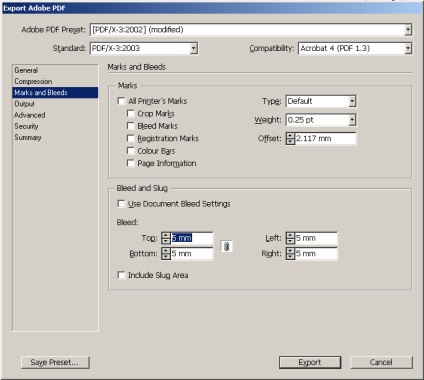This screenshot has height=380, width=424.
Task: Click the Top bleed stepper arrows
Action: click(x=166, y=238)
